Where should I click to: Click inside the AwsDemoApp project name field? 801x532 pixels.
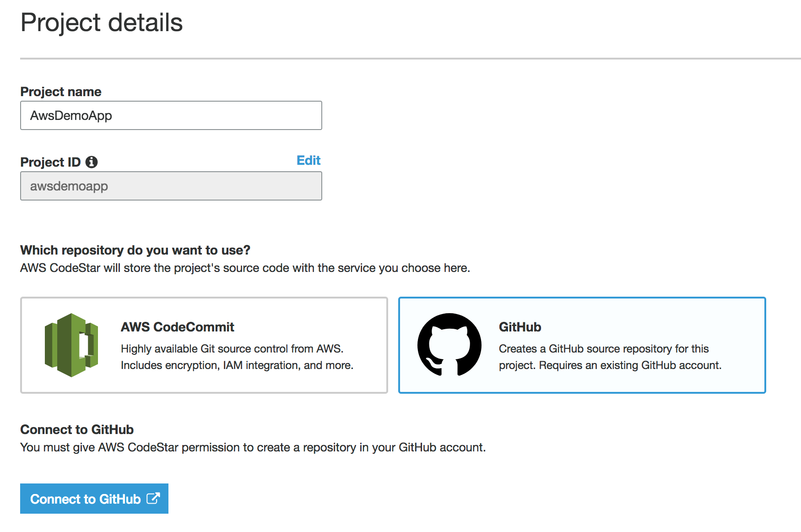171,115
